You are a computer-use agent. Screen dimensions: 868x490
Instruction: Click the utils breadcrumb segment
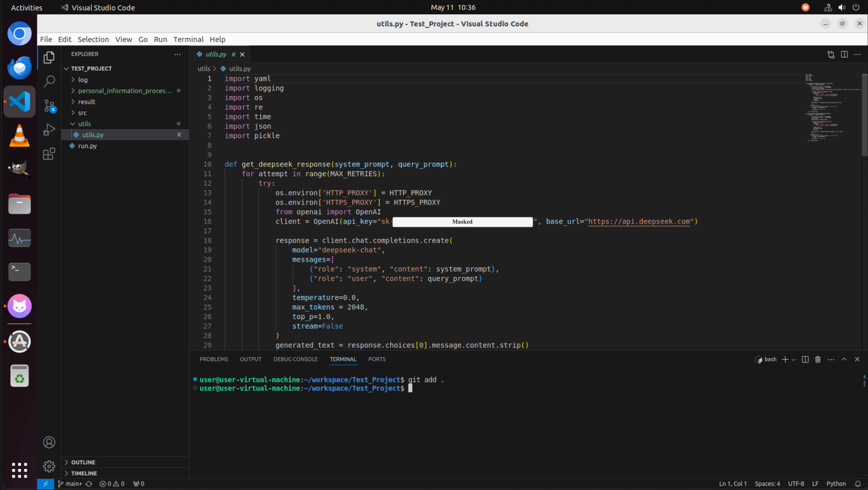click(x=204, y=69)
